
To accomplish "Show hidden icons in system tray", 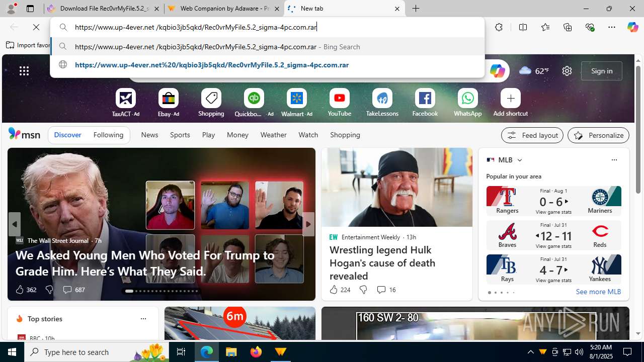I will pyautogui.click(x=531, y=352).
